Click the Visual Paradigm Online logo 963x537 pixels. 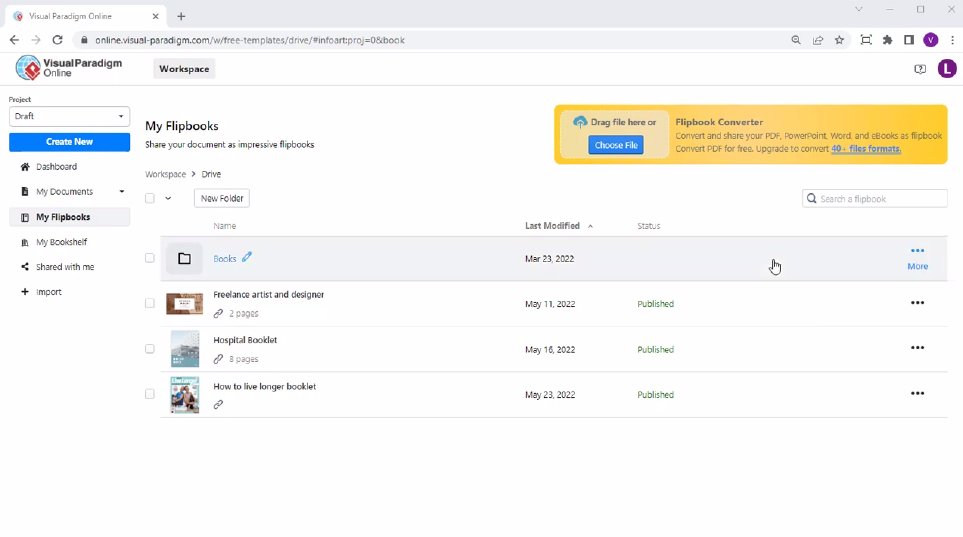(x=69, y=68)
